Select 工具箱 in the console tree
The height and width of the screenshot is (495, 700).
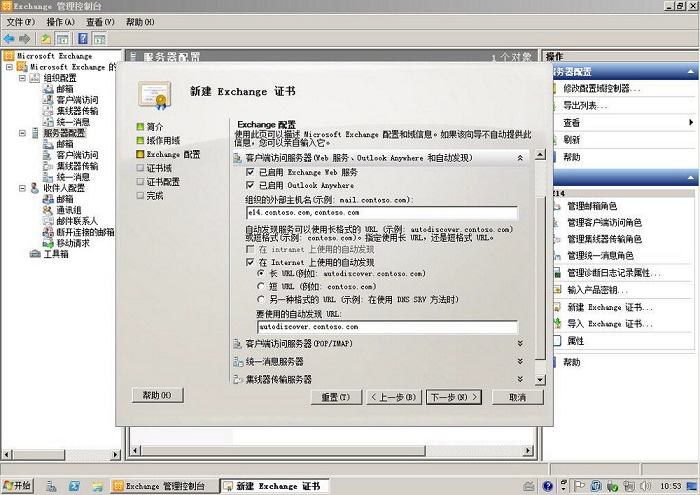56,254
